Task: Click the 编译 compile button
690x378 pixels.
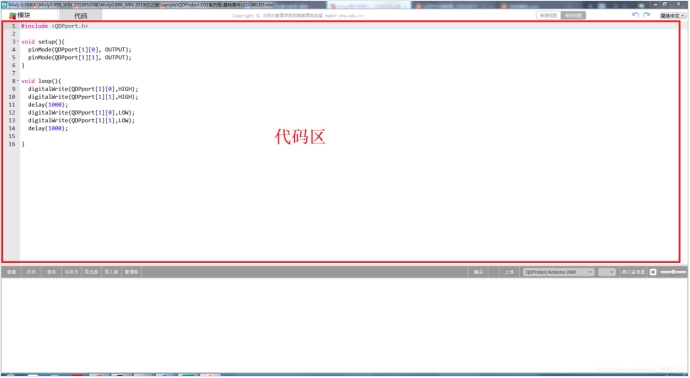Action: tap(478, 272)
